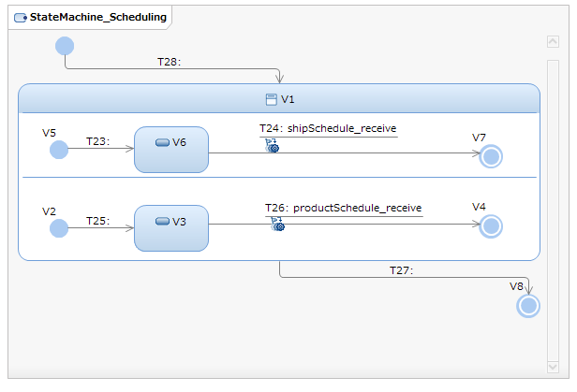Screen dimensions: 577x392
Task: Click the StateMachine_Scheduling tab icon
Action: point(21,17)
